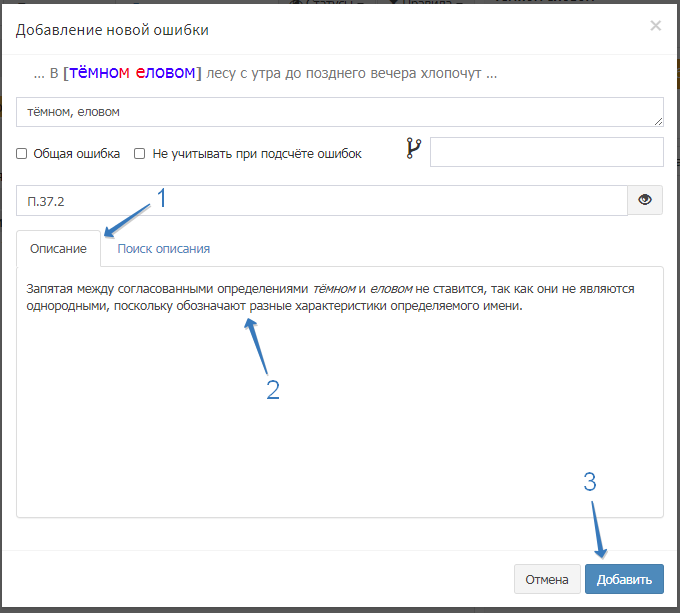Click inside the П.37.2 rule code field
Screen dimensions: 680x613
(x=320, y=200)
